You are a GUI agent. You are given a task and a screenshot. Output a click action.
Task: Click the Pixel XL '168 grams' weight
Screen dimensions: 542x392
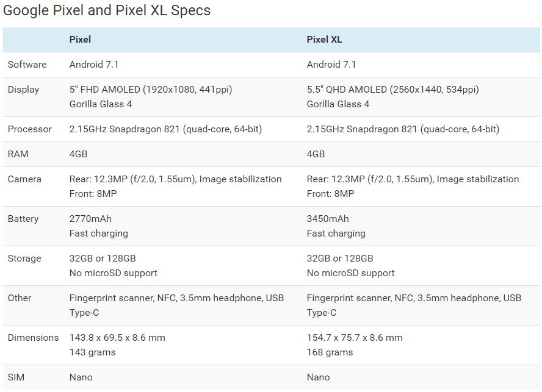[x=330, y=352]
